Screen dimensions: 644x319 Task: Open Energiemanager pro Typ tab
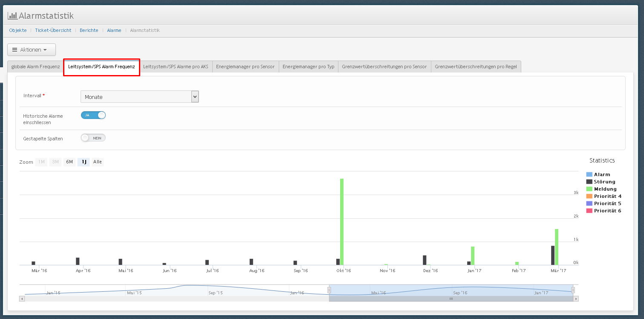coord(309,67)
